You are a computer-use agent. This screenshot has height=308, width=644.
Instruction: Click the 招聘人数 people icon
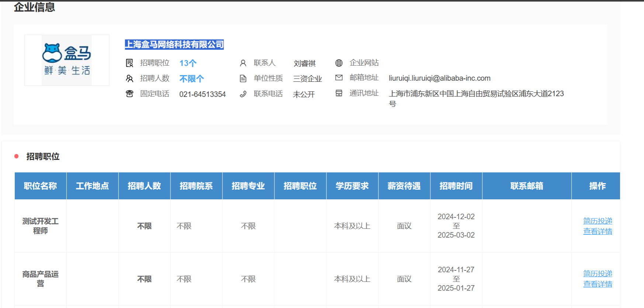pos(129,78)
